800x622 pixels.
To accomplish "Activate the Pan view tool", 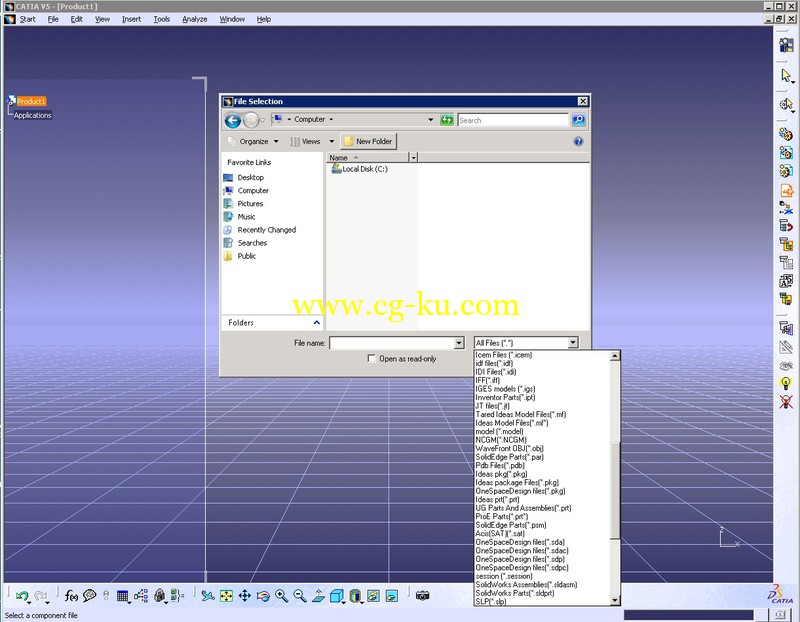I will point(245,596).
